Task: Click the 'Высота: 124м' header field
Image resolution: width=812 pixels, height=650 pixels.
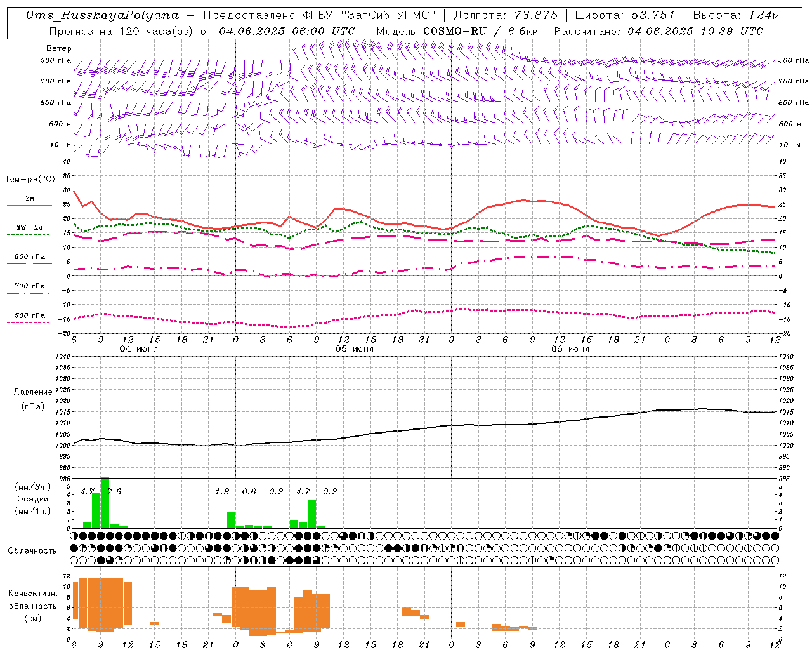Action: click(736, 15)
